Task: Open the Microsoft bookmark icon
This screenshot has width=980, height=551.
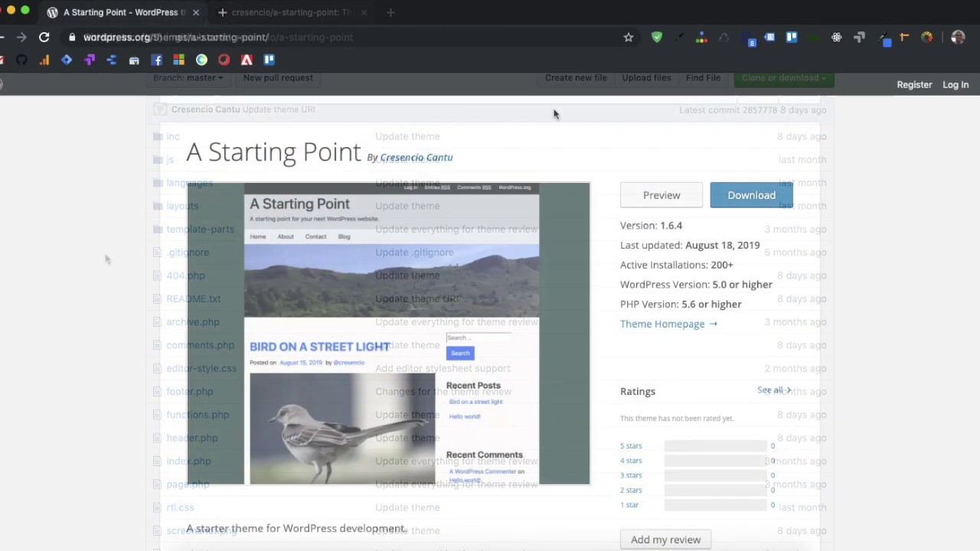Action: pos(178,60)
